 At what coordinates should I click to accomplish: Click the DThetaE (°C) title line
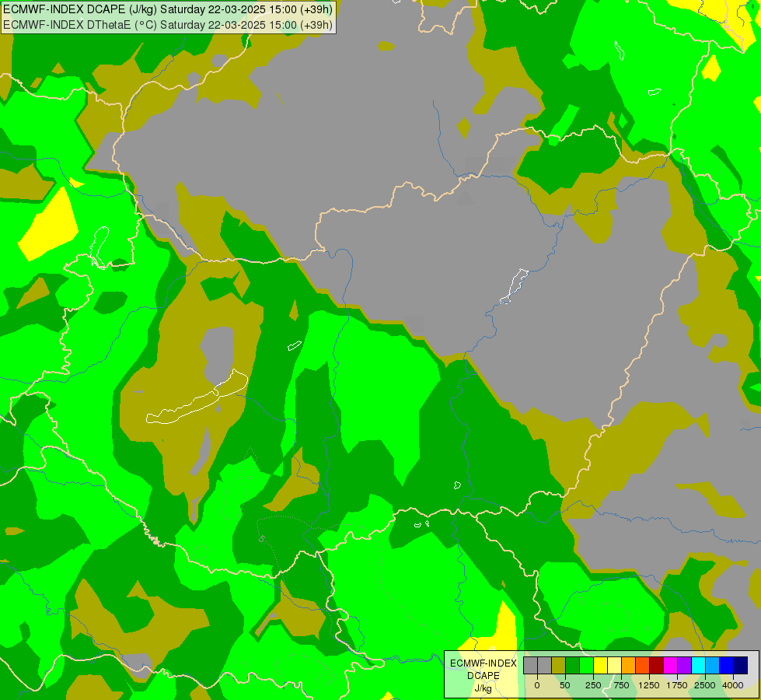167,24
